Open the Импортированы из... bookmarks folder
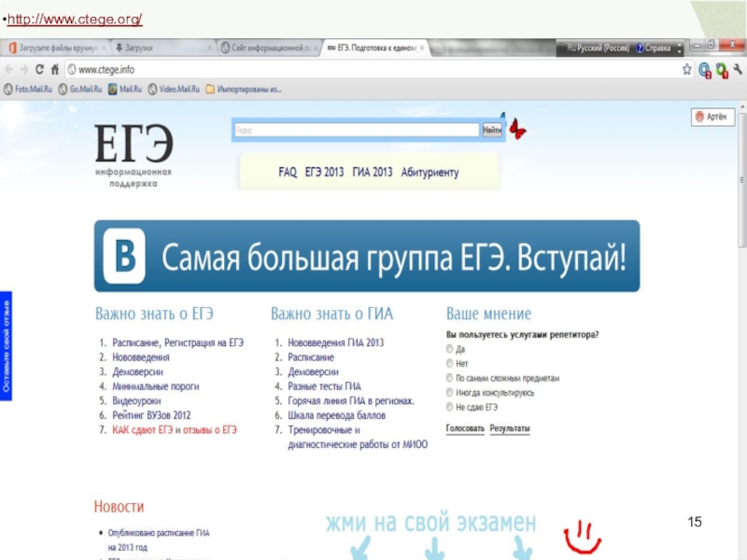747x560 pixels. pyautogui.click(x=244, y=89)
